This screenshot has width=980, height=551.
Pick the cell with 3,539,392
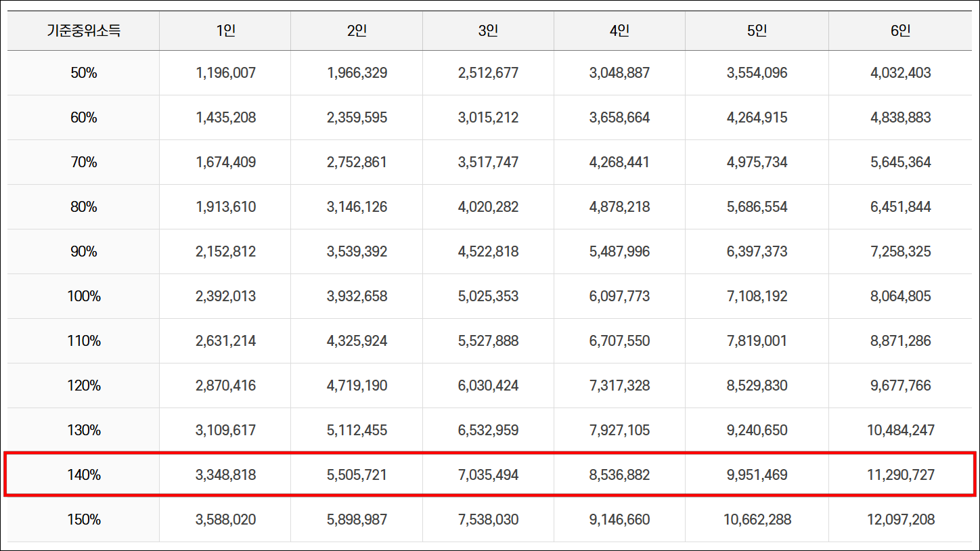click(357, 252)
